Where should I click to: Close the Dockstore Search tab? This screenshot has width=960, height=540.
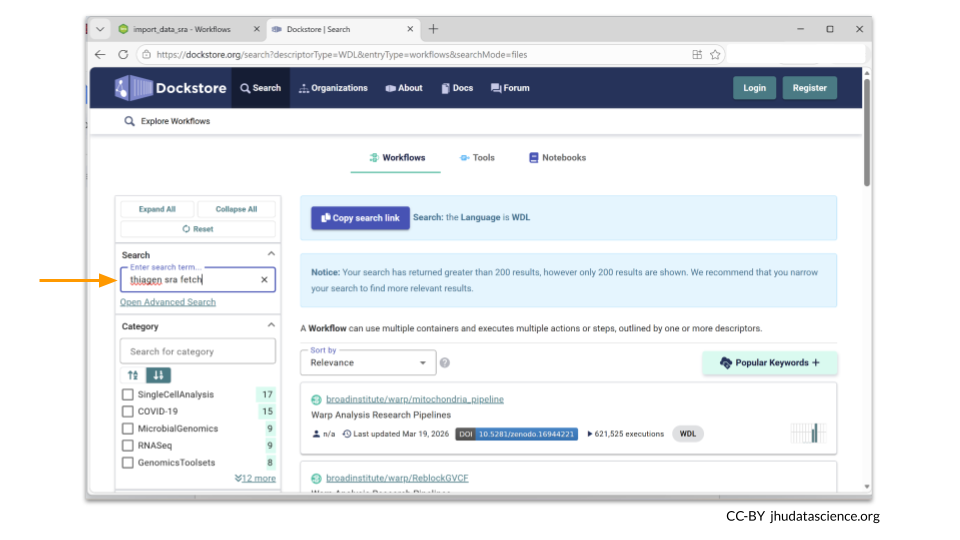(410, 29)
